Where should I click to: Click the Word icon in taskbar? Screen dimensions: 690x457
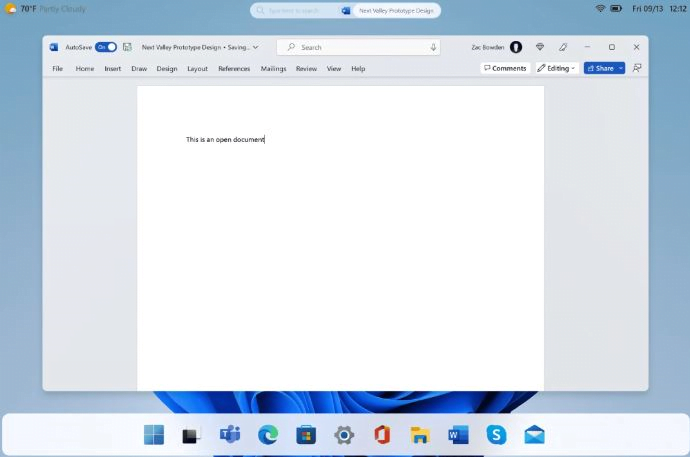click(458, 435)
